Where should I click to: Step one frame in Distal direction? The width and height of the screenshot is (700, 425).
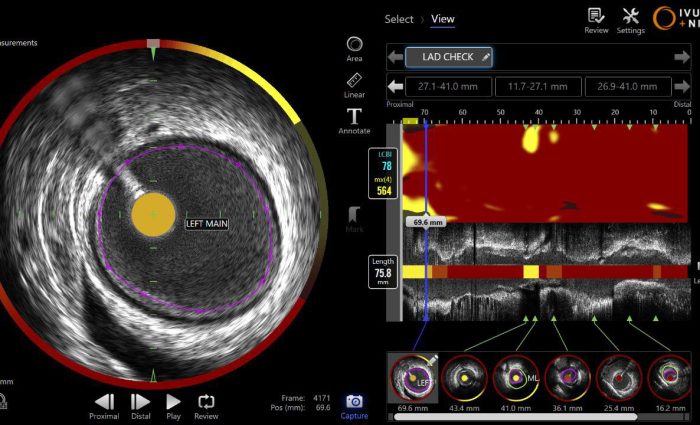[140, 404]
